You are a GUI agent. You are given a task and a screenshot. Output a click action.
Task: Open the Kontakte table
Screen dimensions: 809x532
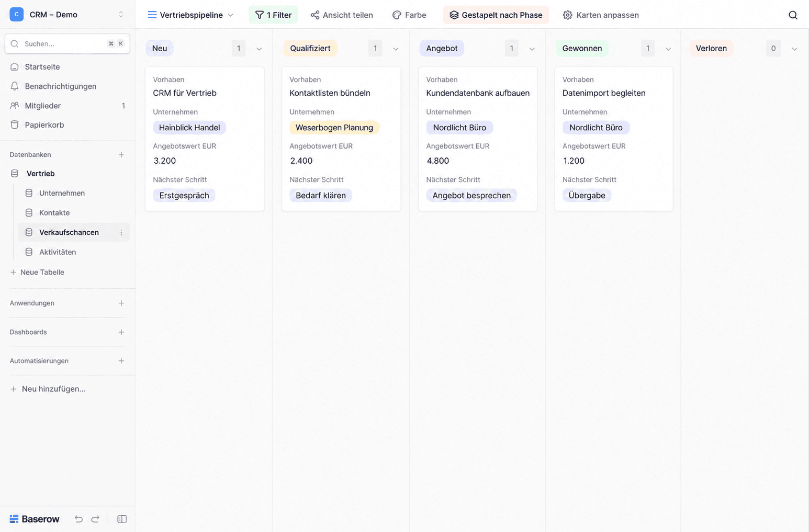pos(74,213)
